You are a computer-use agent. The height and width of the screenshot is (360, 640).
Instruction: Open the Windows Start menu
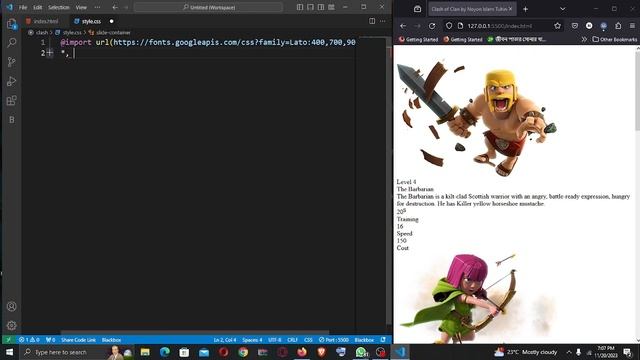click(x=9, y=352)
